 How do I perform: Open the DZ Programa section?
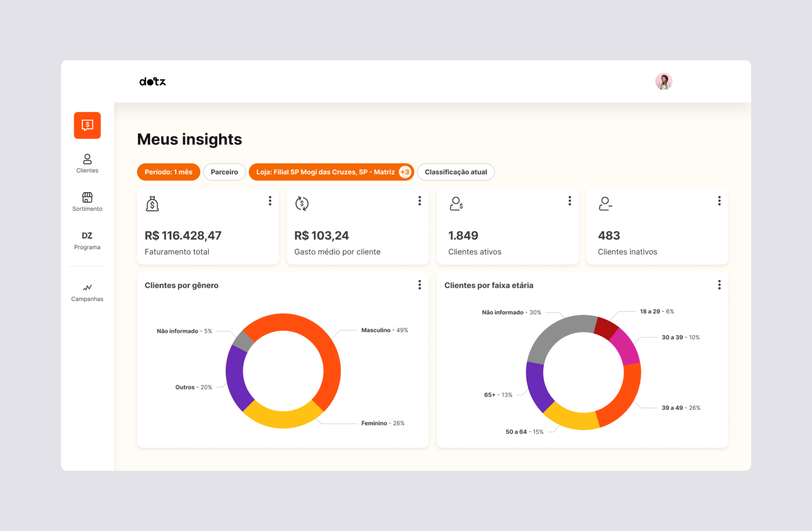click(x=87, y=241)
